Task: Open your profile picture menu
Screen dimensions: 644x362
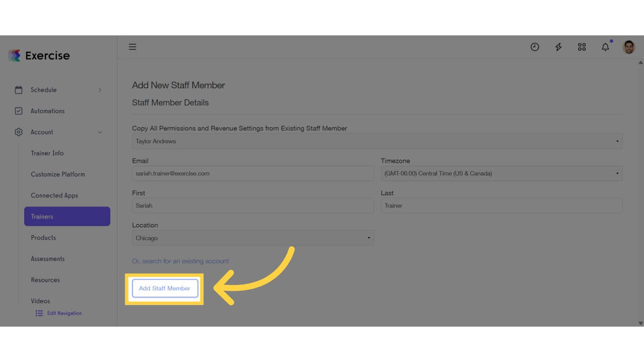Action: click(x=629, y=47)
